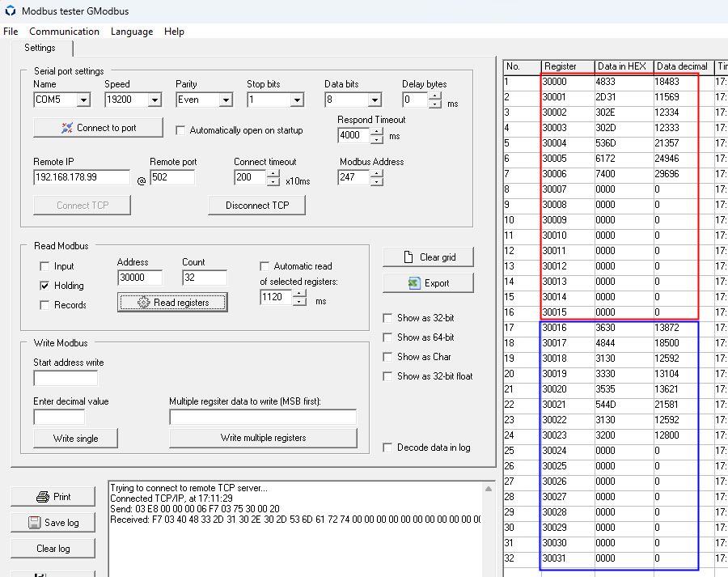Click the Print button with printer icon

pos(53,497)
